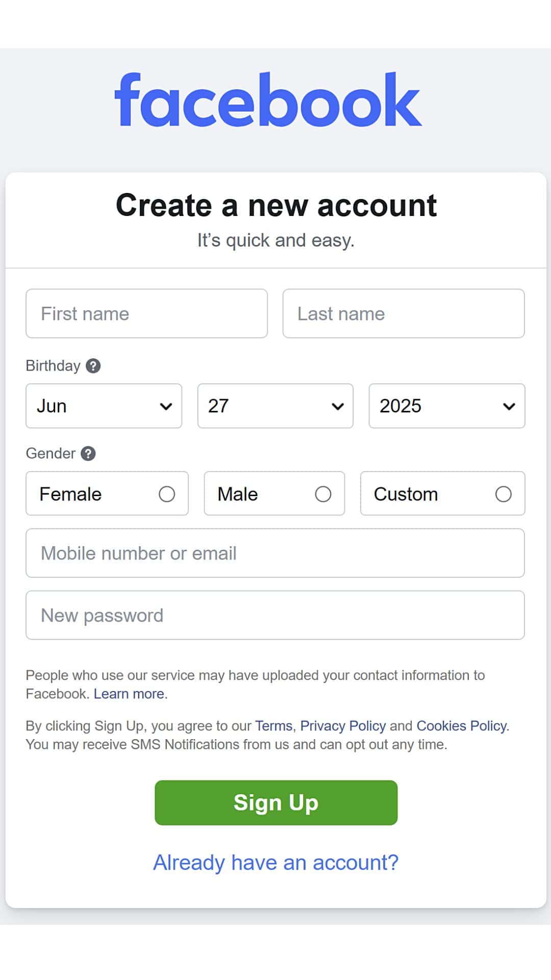Viewport: 551px width, 980px height.
Task: Open the Cookies Policy link
Action: (x=461, y=725)
